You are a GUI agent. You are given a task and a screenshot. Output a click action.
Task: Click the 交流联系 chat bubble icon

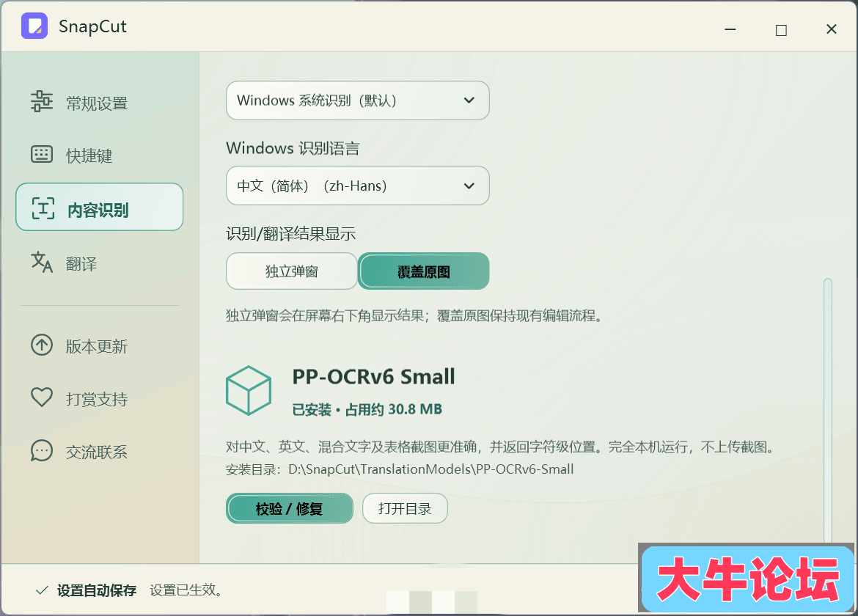pyautogui.click(x=42, y=451)
